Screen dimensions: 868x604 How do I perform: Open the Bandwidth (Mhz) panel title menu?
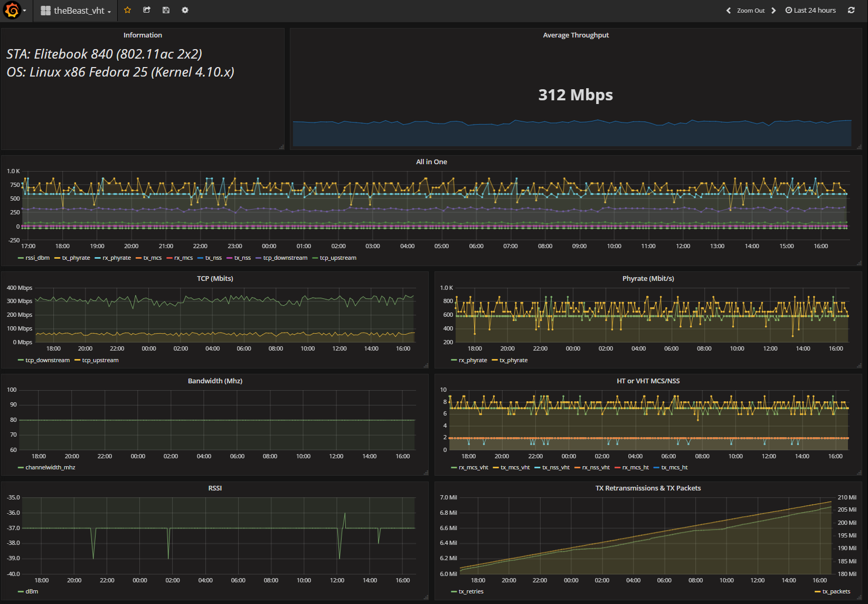click(215, 381)
